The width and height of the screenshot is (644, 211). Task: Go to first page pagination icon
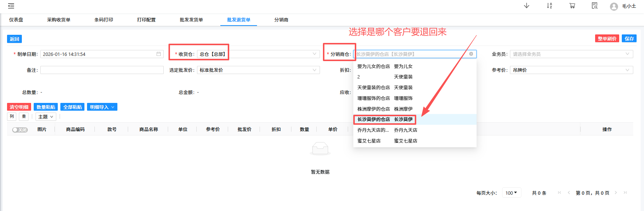click(559, 192)
